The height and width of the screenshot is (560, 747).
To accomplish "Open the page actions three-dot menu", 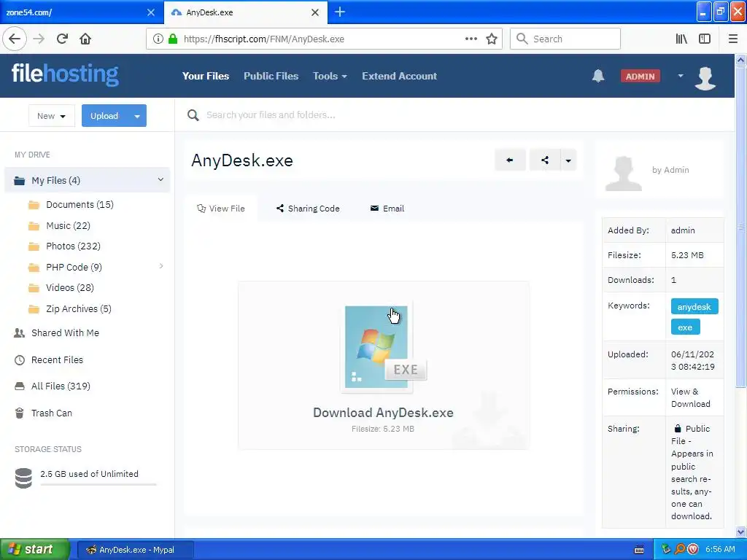I will click(x=471, y=39).
